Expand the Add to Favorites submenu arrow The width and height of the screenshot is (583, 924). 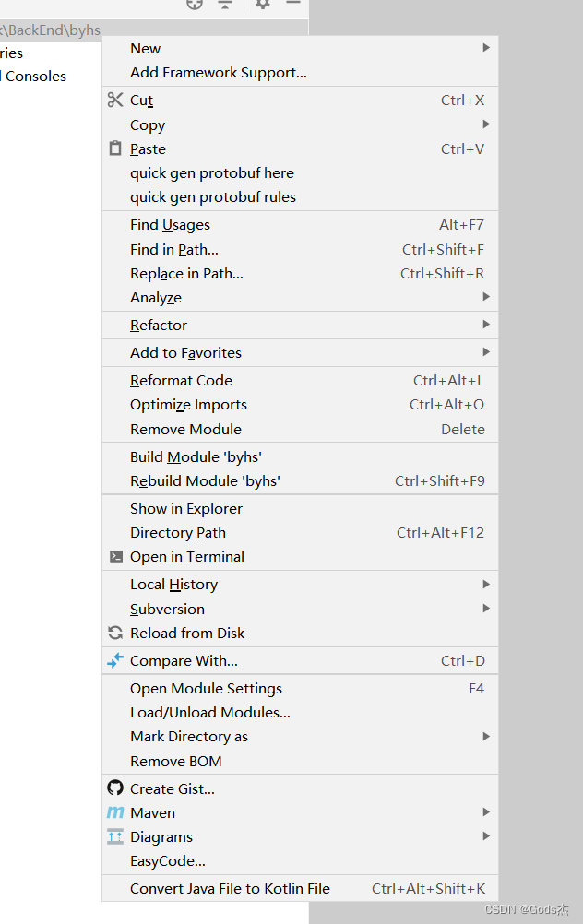tap(486, 352)
